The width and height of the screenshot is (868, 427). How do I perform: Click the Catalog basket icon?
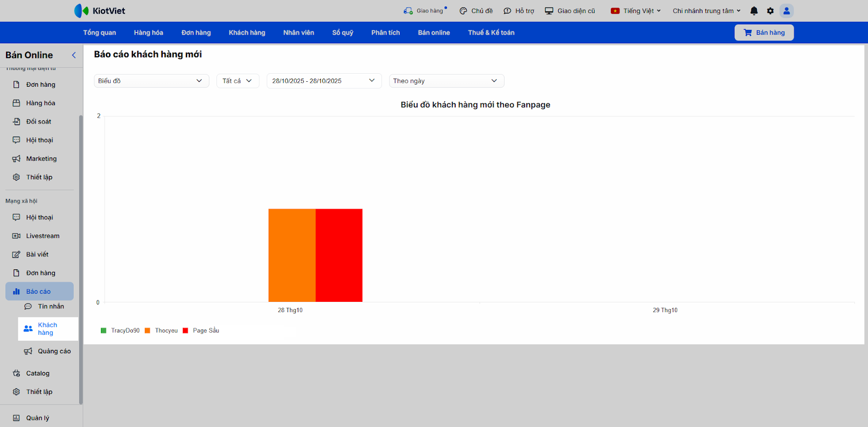point(16,373)
